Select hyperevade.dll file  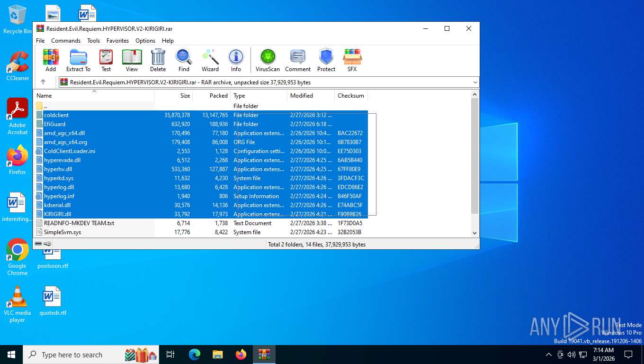pyautogui.click(x=200, y=160)
